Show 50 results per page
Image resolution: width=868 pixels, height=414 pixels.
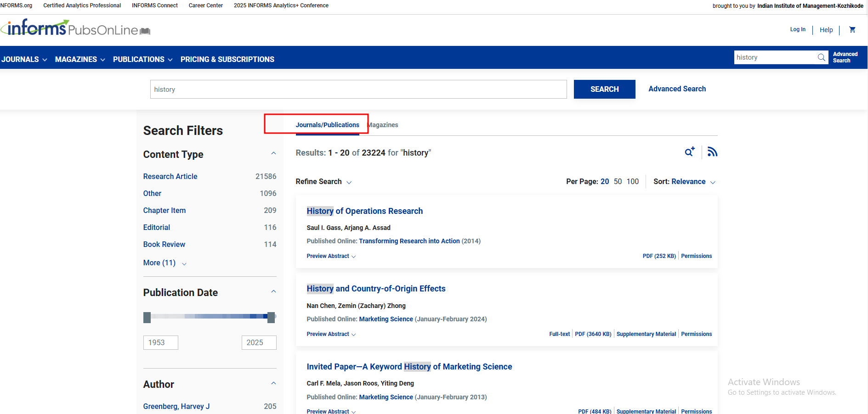[618, 182]
